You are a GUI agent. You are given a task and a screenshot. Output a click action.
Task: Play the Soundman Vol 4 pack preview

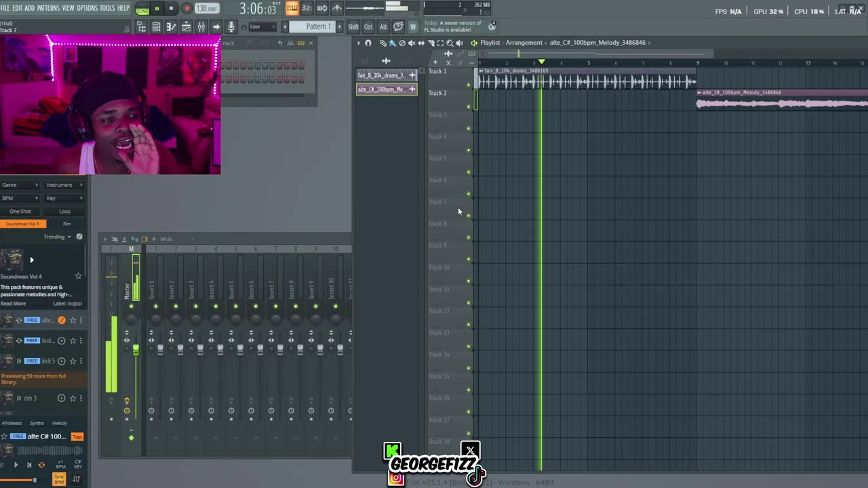tap(31, 260)
